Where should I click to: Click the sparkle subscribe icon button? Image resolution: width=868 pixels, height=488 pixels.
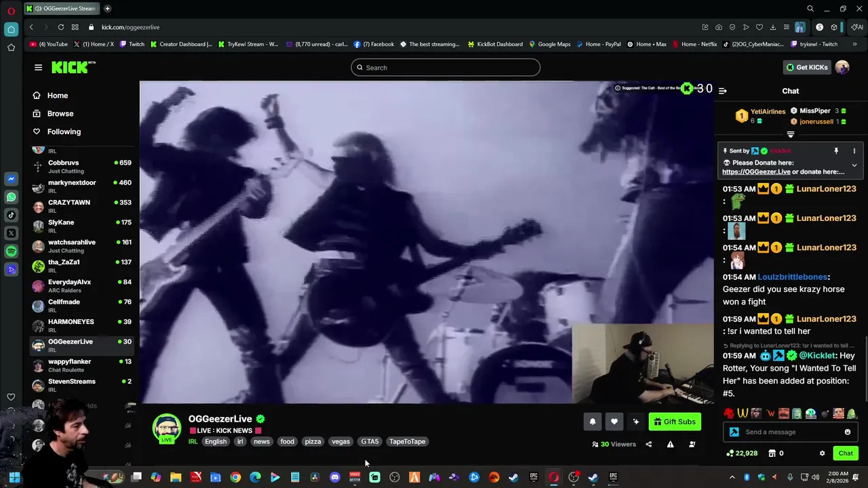[636, 422]
